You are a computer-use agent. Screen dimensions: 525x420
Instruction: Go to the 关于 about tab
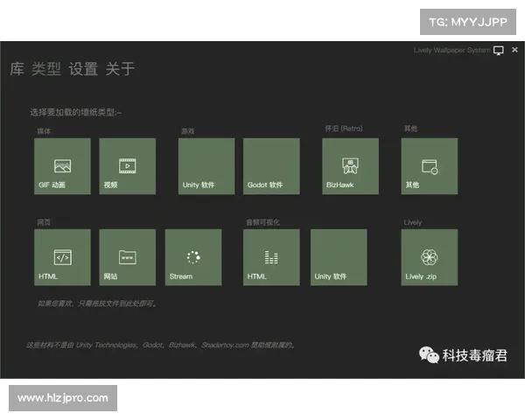tap(120, 69)
